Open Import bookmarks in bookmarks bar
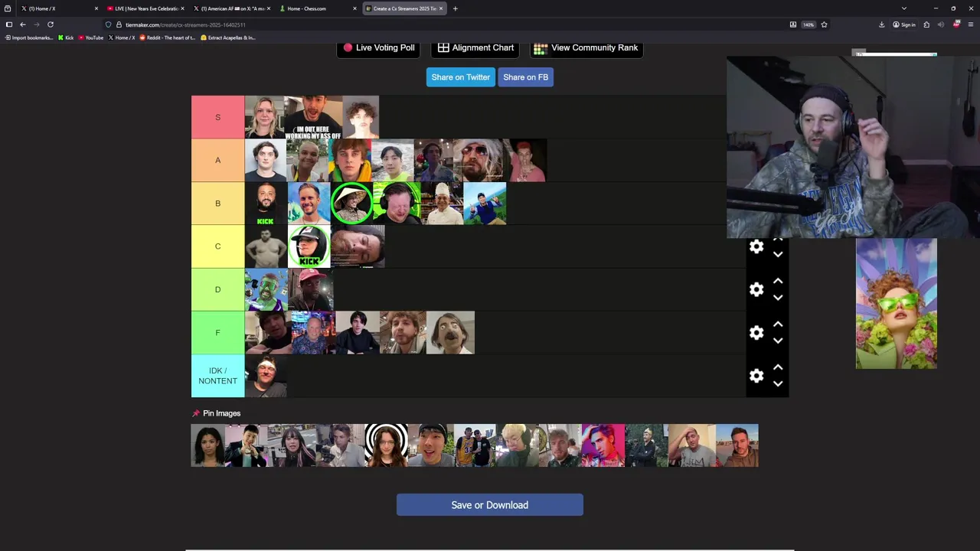The image size is (980, 551). point(29,37)
